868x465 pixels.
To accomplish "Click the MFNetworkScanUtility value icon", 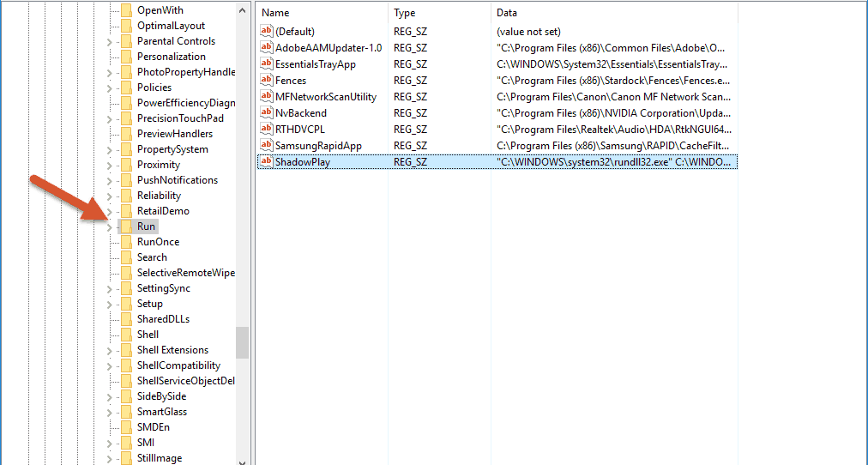I will 267,96.
